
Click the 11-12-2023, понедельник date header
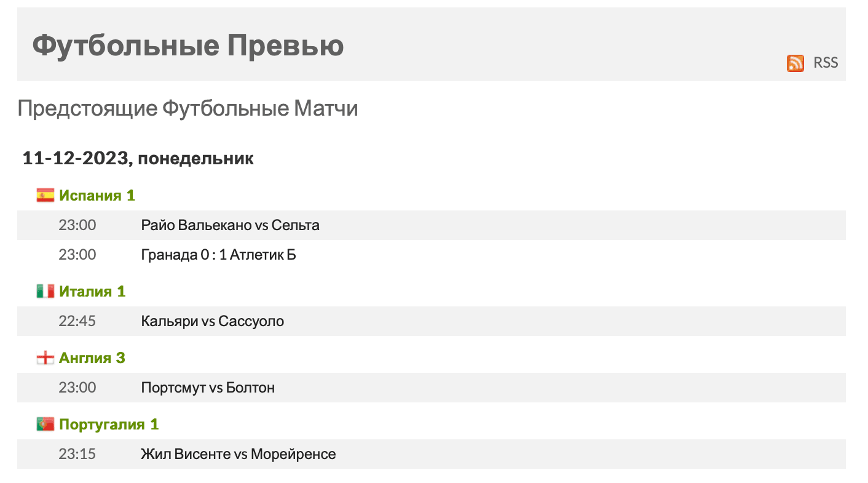138,159
